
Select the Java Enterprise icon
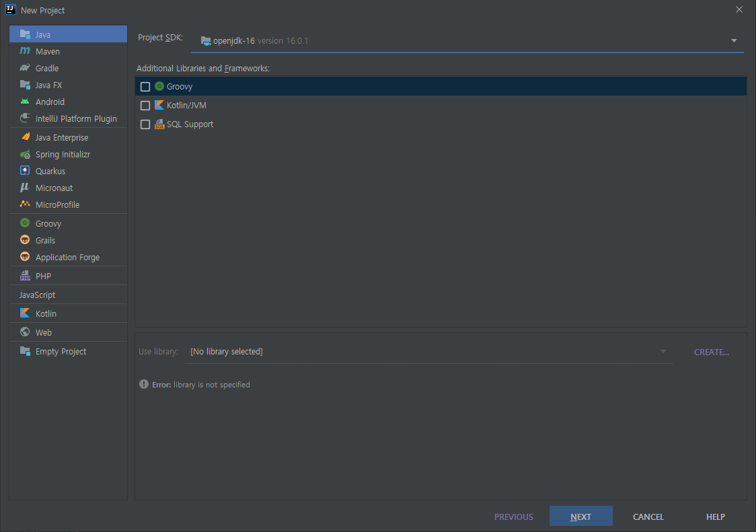25,137
